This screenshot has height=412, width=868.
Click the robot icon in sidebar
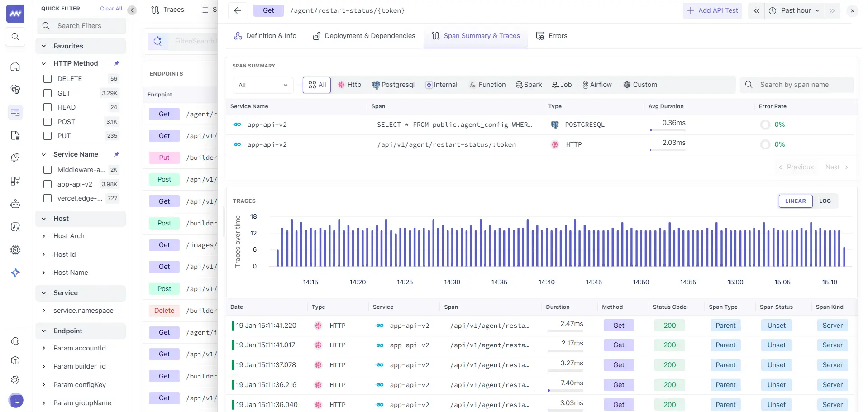point(15,204)
